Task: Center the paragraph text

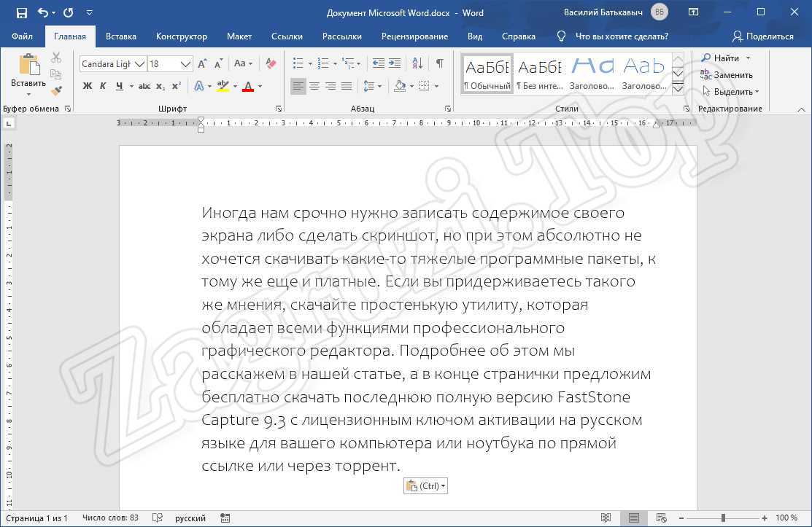Action: point(314,86)
